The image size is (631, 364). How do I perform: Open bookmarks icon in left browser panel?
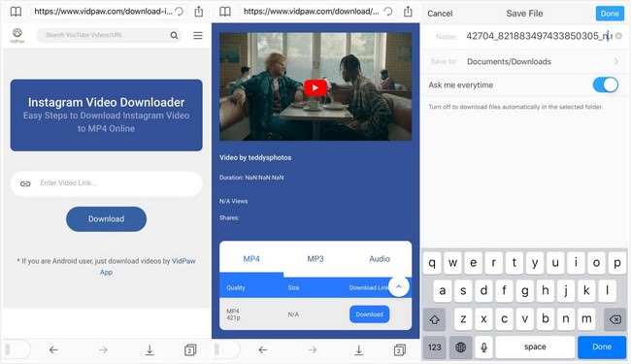(16, 12)
